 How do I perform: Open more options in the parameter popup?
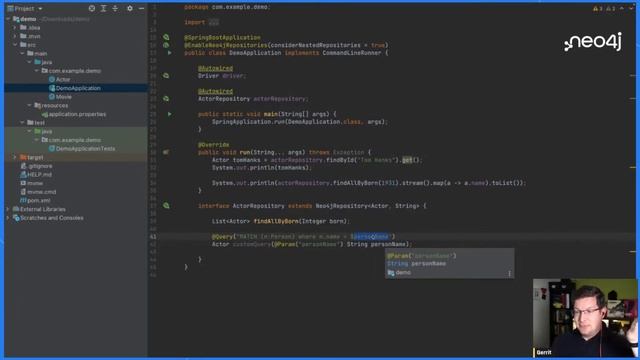point(509,273)
